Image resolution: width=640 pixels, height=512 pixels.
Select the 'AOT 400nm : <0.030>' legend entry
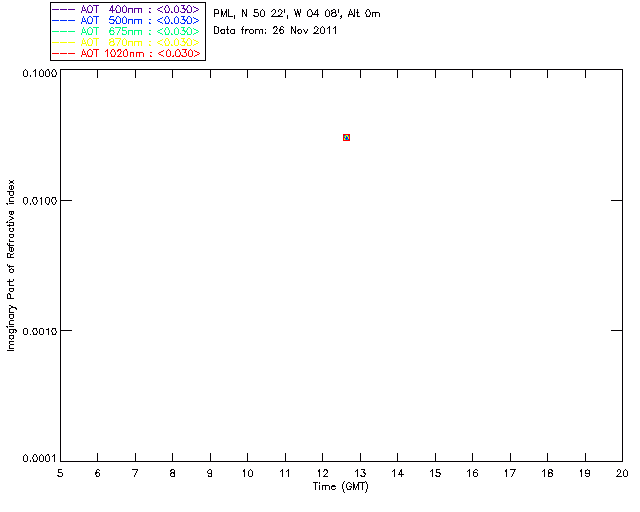click(x=126, y=9)
